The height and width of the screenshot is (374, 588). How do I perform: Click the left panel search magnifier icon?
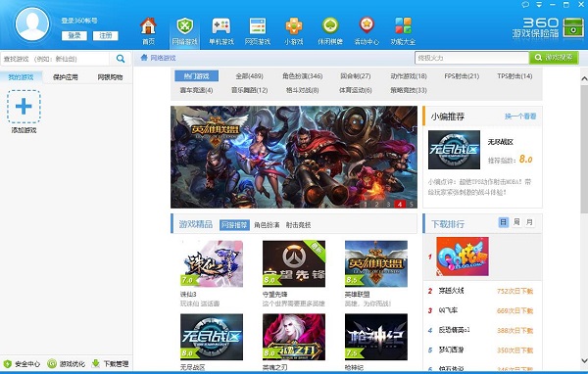[121, 59]
